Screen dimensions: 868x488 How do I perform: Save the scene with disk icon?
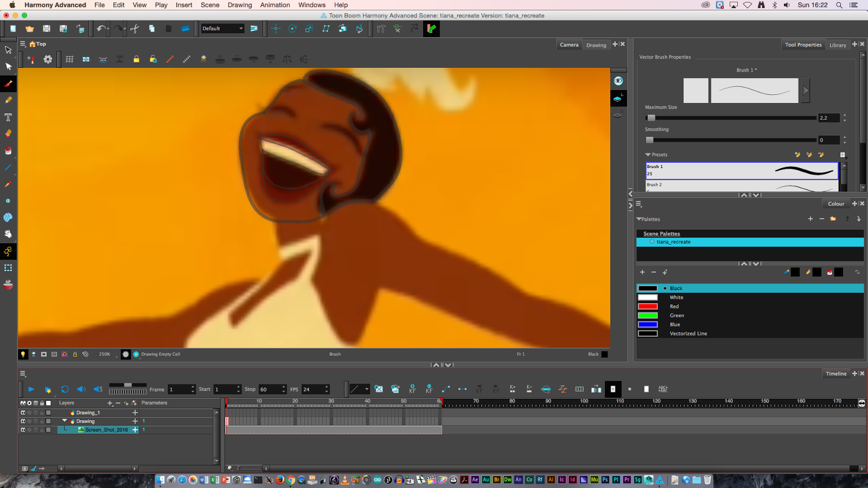pyautogui.click(x=47, y=29)
